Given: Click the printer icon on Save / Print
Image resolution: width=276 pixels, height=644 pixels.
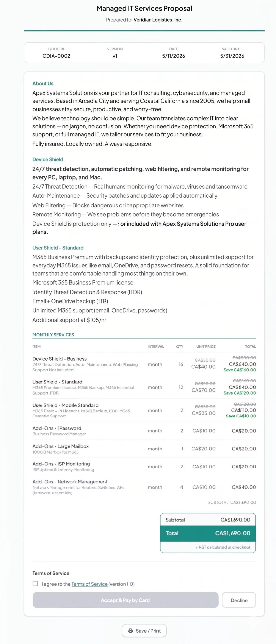Looking at the screenshot, I should pos(130,631).
